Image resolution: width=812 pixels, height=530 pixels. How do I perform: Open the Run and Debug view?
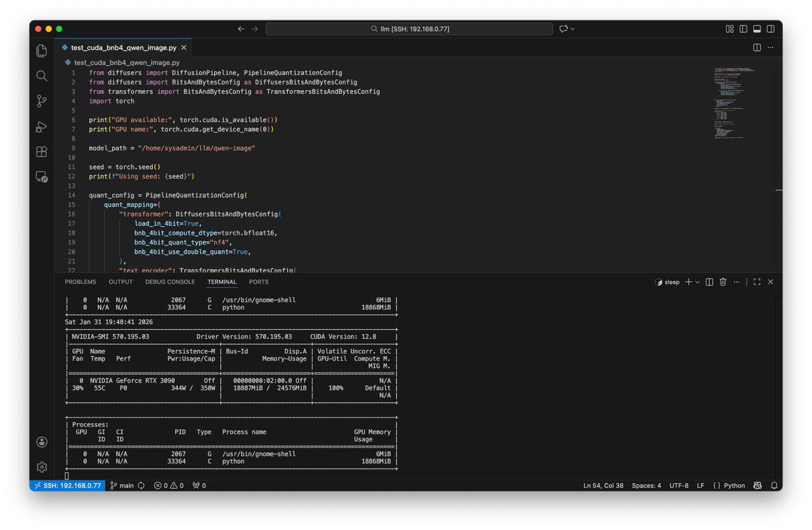pyautogui.click(x=42, y=127)
